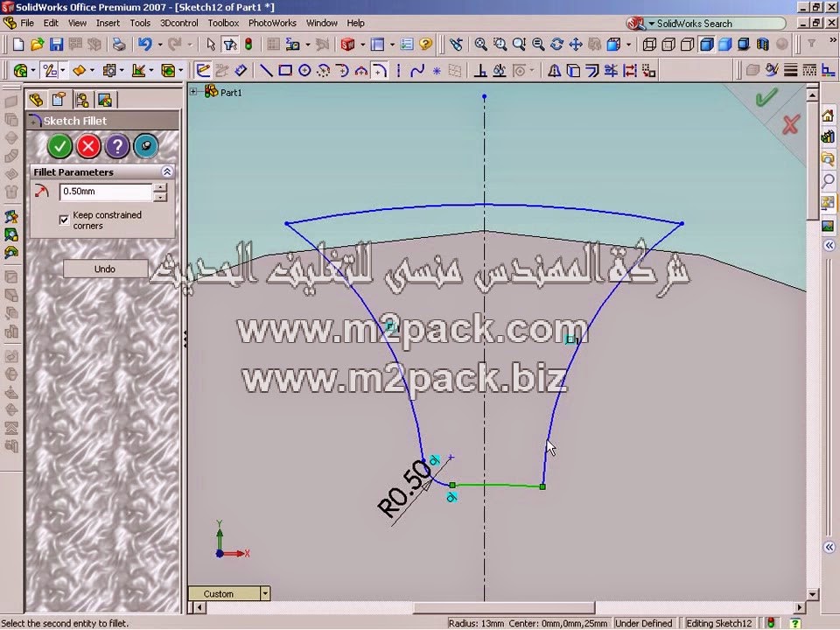The width and height of the screenshot is (840, 630).
Task: Select the Line sketch tool
Action: [266, 70]
